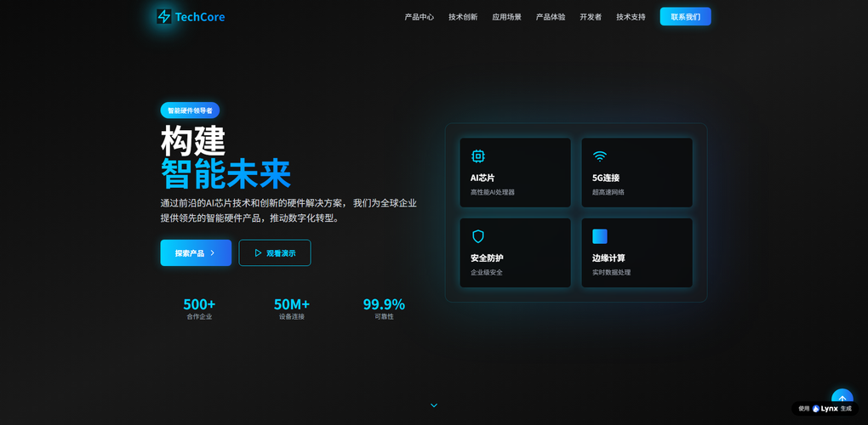Screen dimensions: 868x425
Task: Click the scroll-down chevron at page bottom
Action: (x=434, y=405)
